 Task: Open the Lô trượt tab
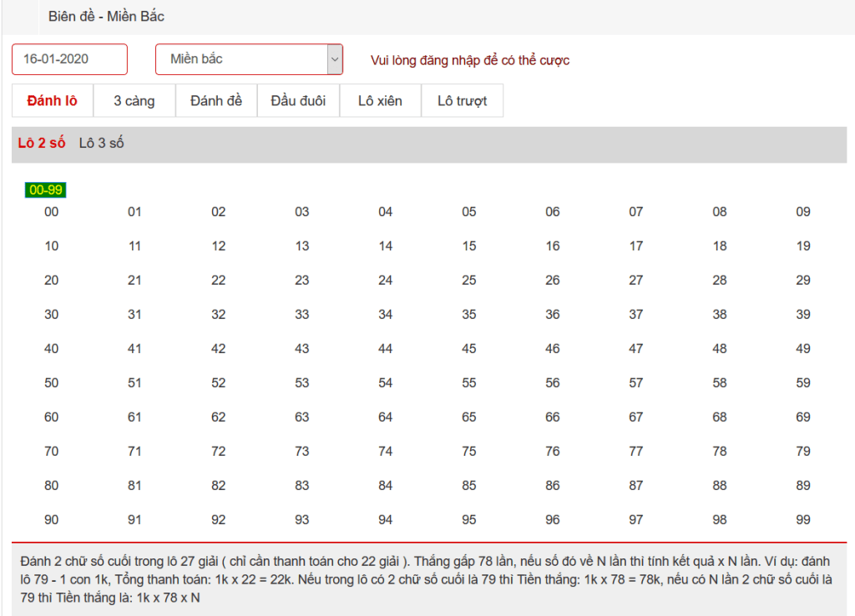pyautogui.click(x=462, y=101)
